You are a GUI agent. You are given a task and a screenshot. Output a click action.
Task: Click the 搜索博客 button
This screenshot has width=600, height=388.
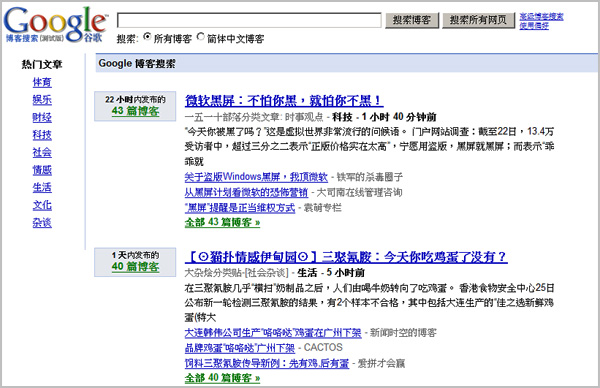[412, 20]
